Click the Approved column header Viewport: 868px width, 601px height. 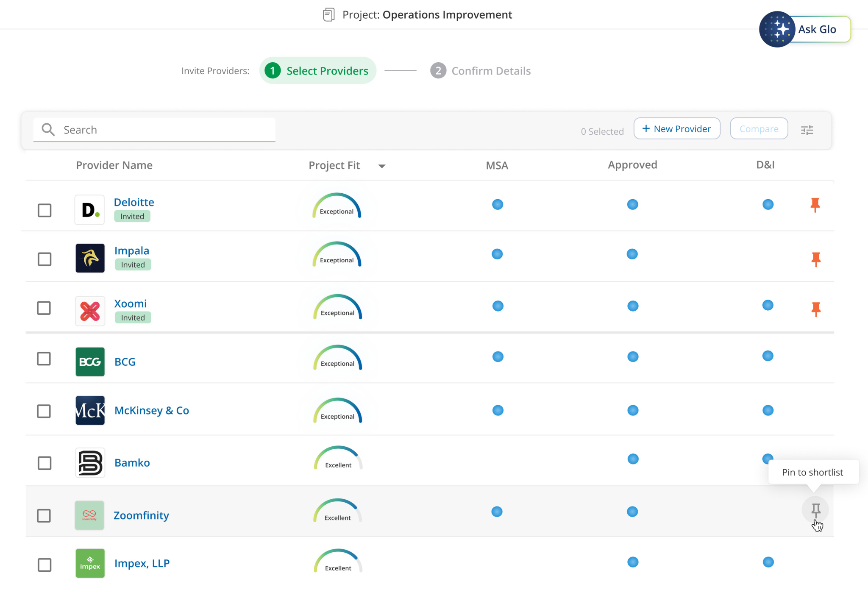point(632,165)
